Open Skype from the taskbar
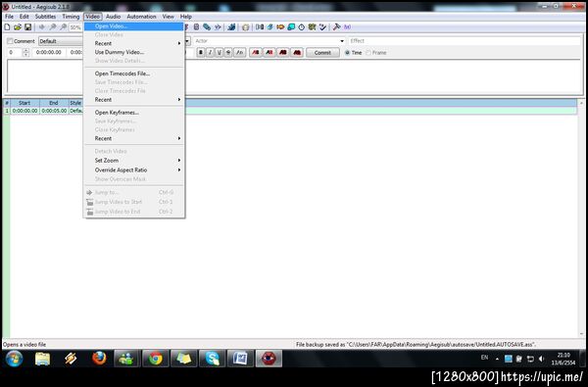The height and width of the screenshot is (387, 588). click(212, 359)
